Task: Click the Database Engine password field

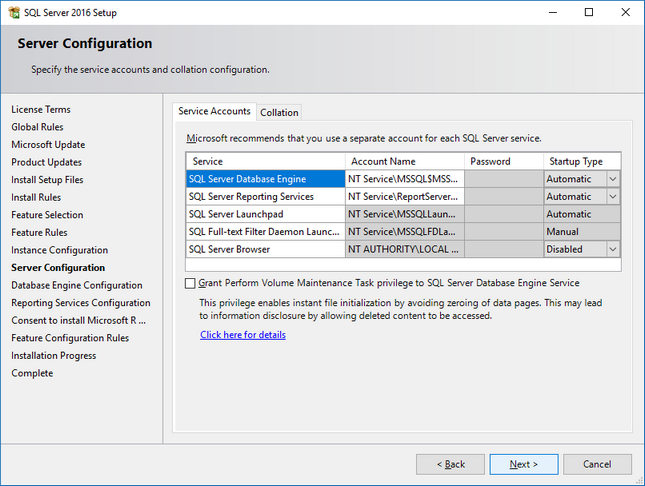Action: tap(504, 179)
